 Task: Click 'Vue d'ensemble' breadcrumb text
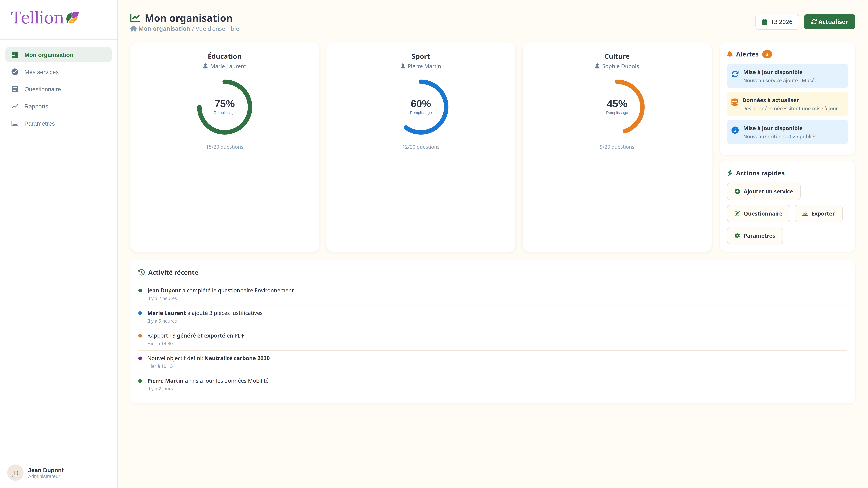[217, 29]
